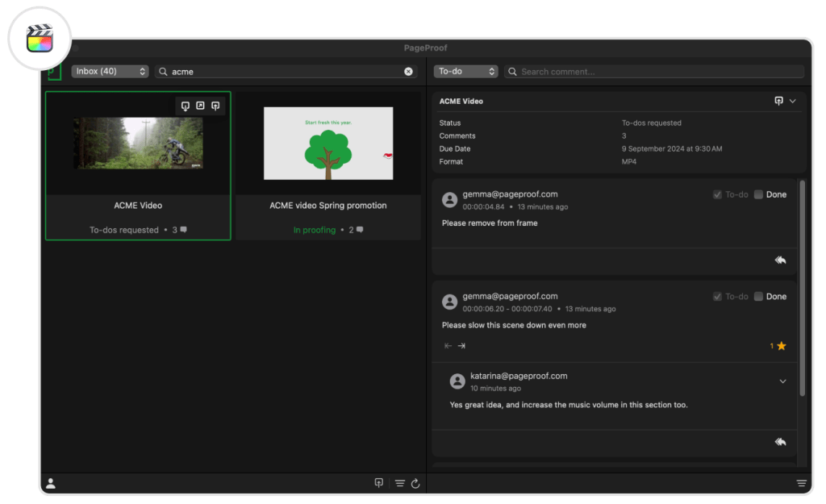Collapse katarina's reply using its chevron

point(782,381)
